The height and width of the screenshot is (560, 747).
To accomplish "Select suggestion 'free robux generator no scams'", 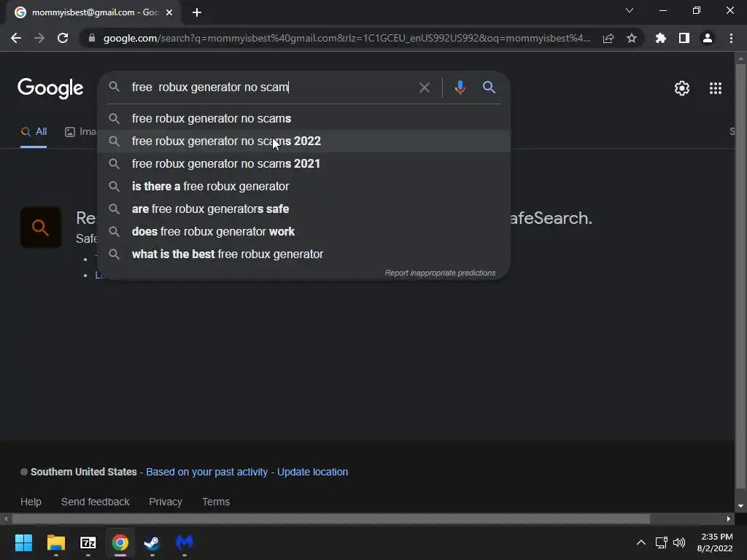I will pyautogui.click(x=304, y=119).
